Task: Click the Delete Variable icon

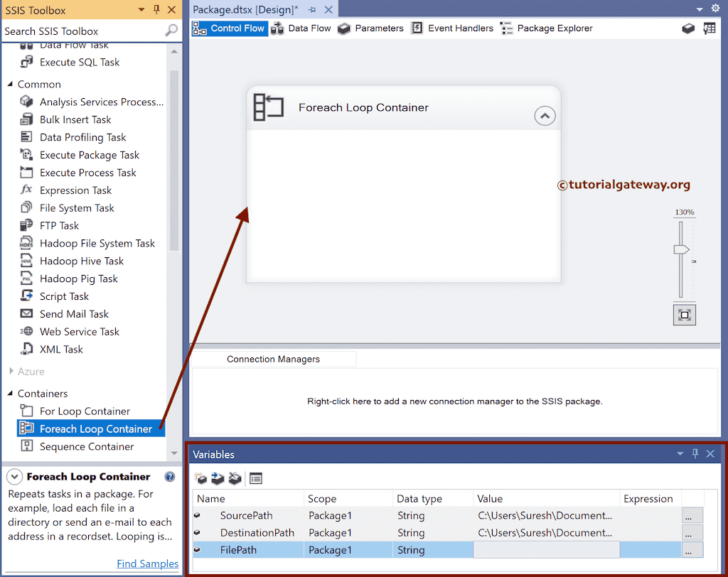Action: coord(235,478)
